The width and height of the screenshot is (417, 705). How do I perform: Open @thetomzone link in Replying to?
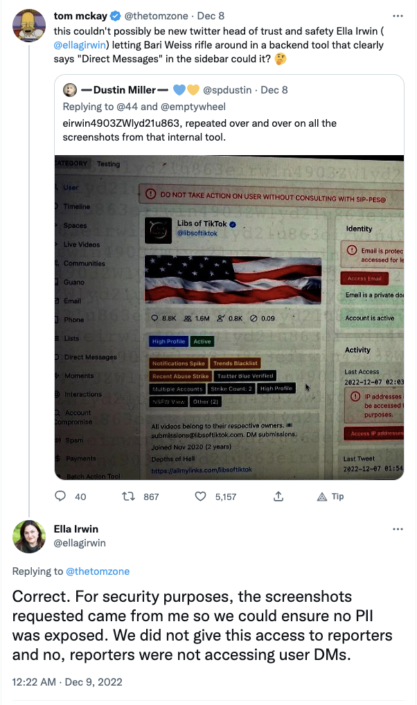pos(98,571)
